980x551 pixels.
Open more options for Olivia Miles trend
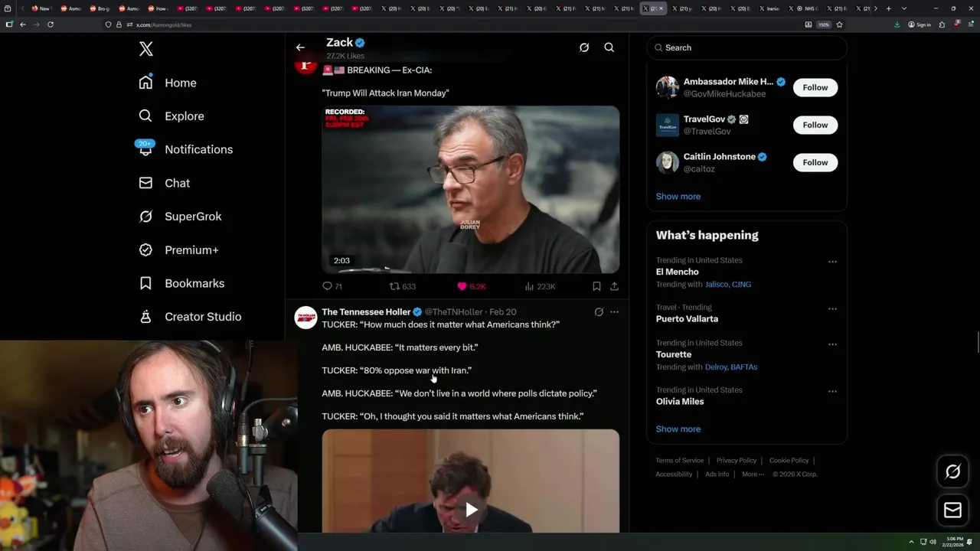832,392
